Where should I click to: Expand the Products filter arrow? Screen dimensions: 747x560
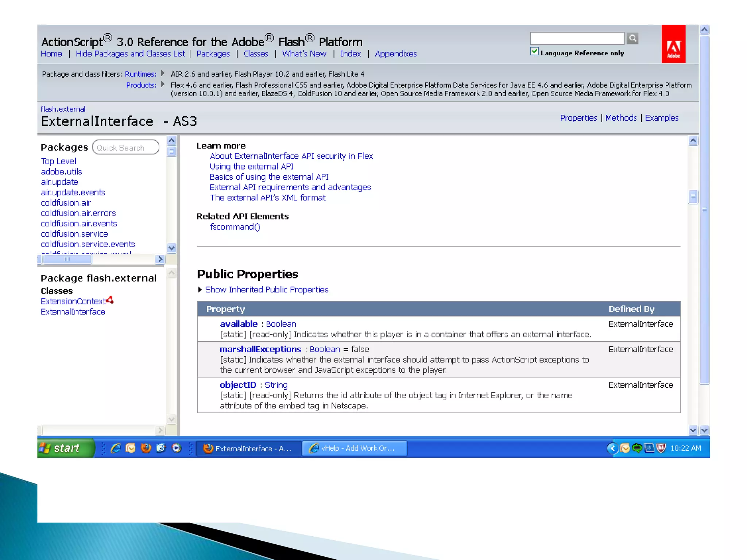tap(163, 84)
